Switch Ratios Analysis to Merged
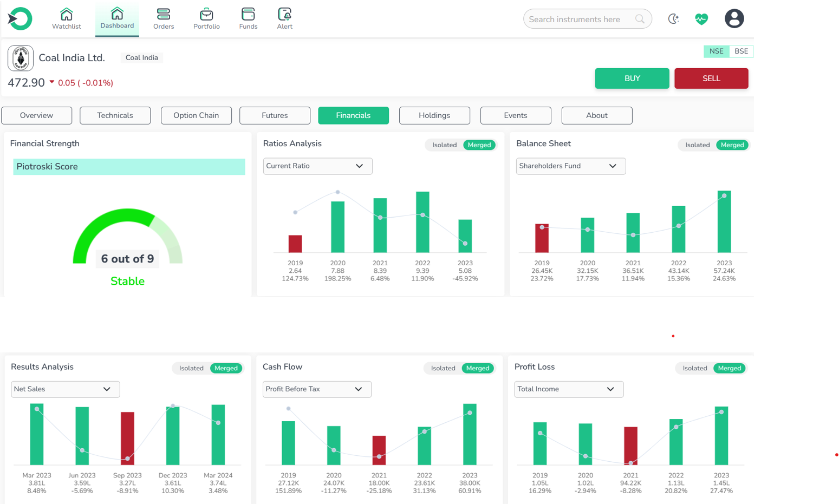839x504 pixels. pos(479,145)
